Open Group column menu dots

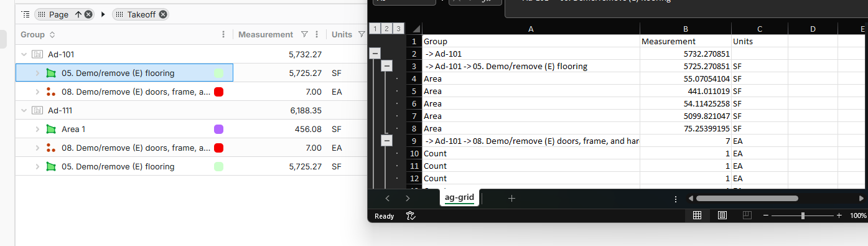pyautogui.click(x=223, y=35)
